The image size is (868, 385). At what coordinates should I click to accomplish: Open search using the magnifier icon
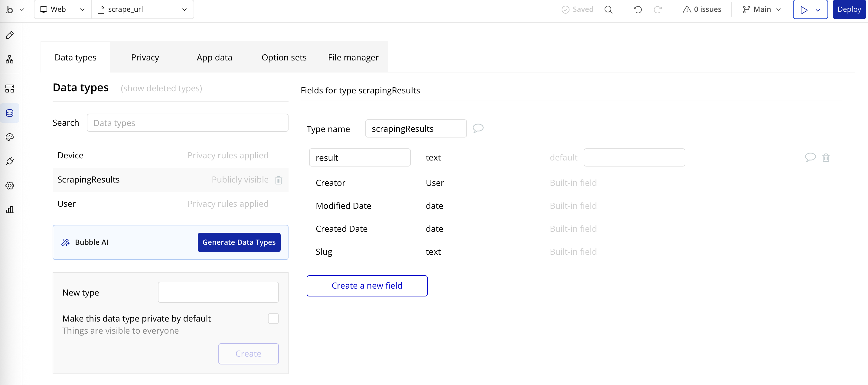609,9
